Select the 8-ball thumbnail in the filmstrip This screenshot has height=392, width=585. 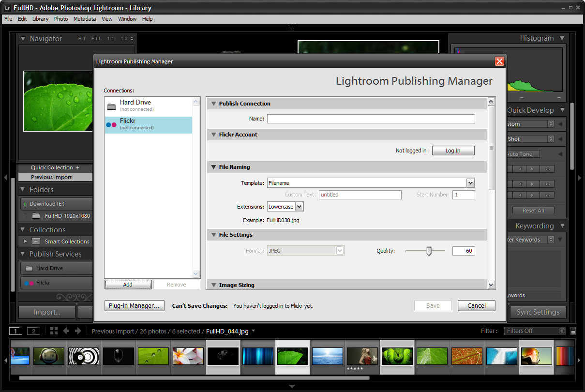point(84,356)
